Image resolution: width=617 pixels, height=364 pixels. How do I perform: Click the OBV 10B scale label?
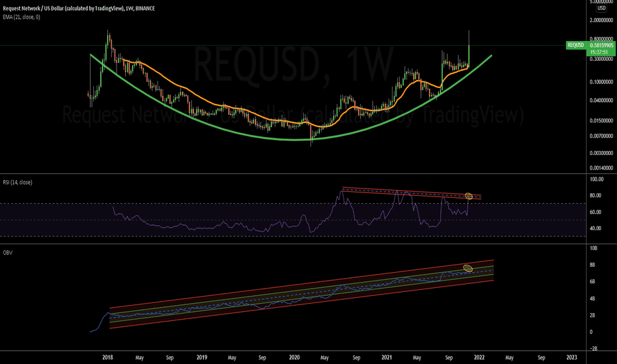tap(593, 248)
